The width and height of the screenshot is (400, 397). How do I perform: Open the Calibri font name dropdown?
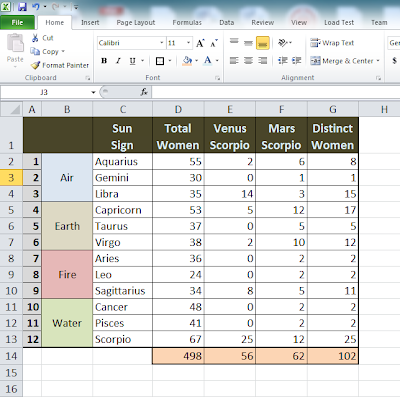coord(162,43)
